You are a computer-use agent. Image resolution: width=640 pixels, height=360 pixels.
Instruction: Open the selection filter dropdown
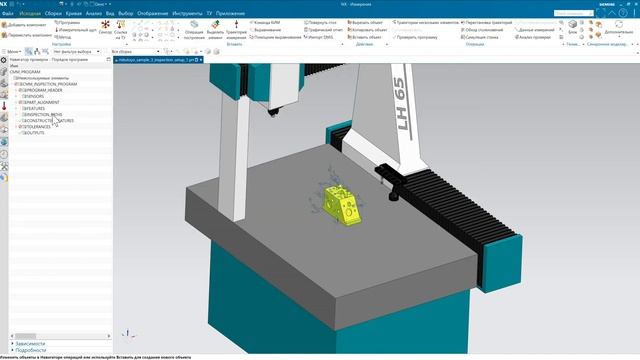(x=77, y=51)
